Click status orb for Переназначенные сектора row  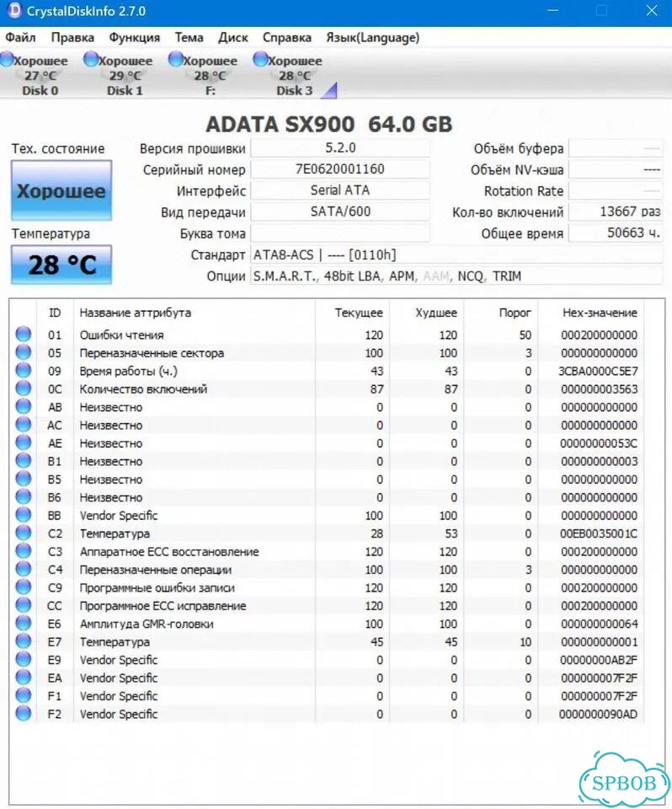coord(24,352)
